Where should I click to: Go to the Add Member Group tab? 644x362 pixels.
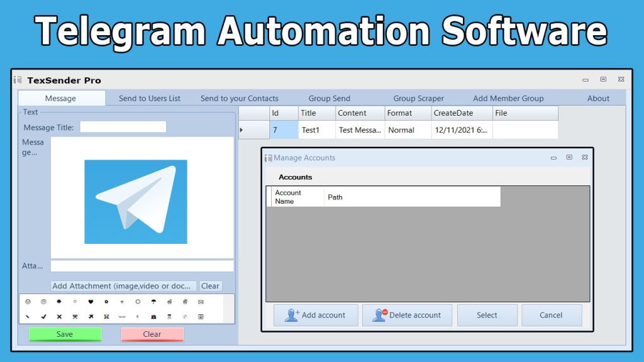[x=508, y=99]
